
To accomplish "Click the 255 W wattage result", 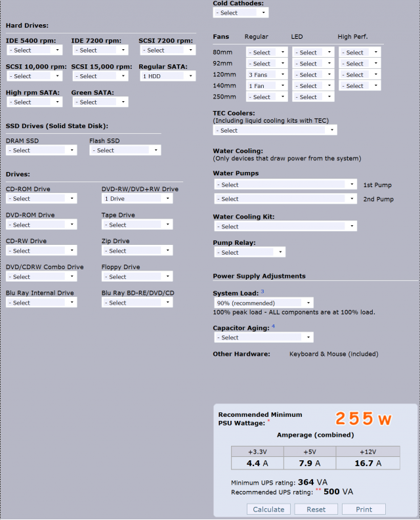I will pyautogui.click(x=363, y=418).
